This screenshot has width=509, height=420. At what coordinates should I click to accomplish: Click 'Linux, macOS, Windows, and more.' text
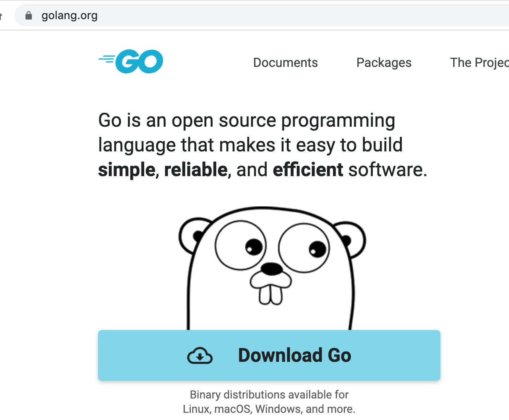(x=269, y=409)
